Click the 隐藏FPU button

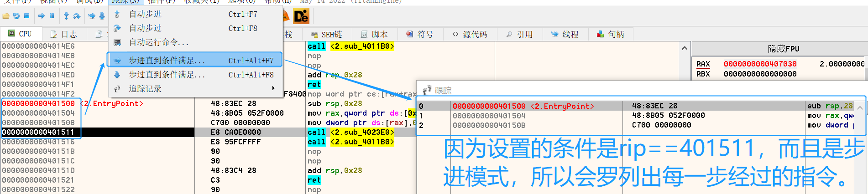coord(783,49)
